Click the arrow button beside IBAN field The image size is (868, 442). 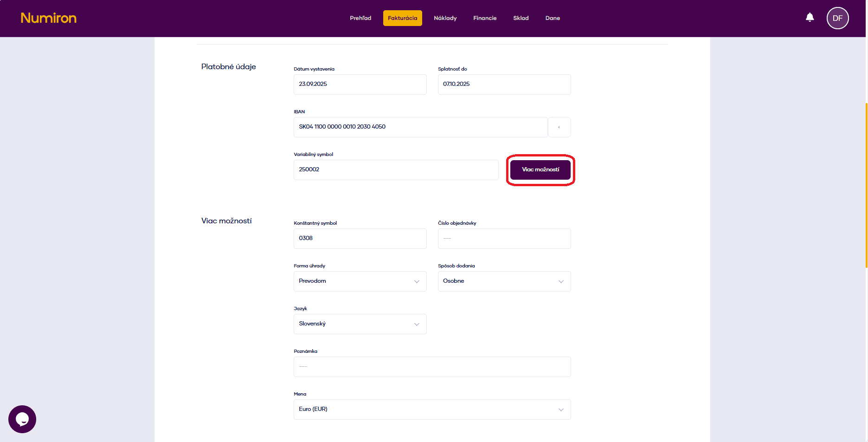click(559, 127)
